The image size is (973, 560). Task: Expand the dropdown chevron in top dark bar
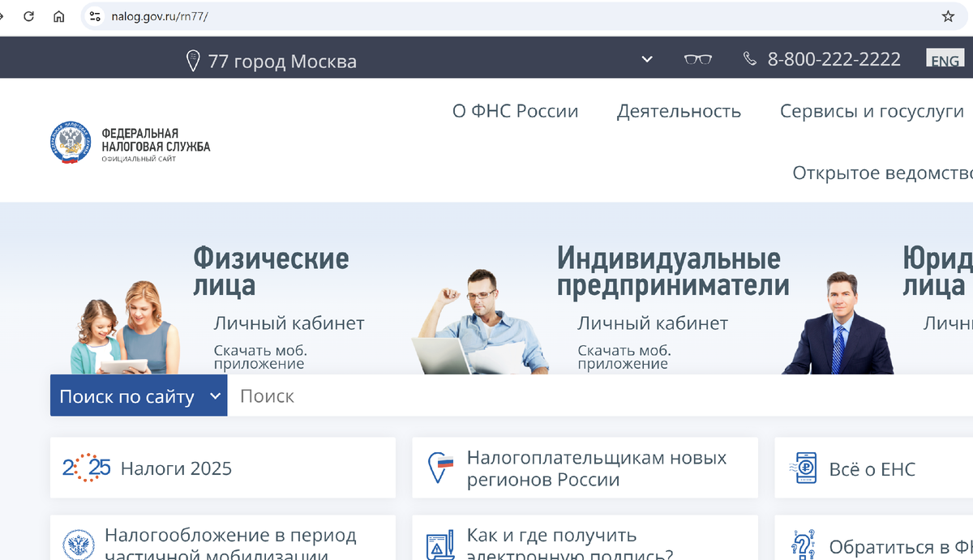646,59
